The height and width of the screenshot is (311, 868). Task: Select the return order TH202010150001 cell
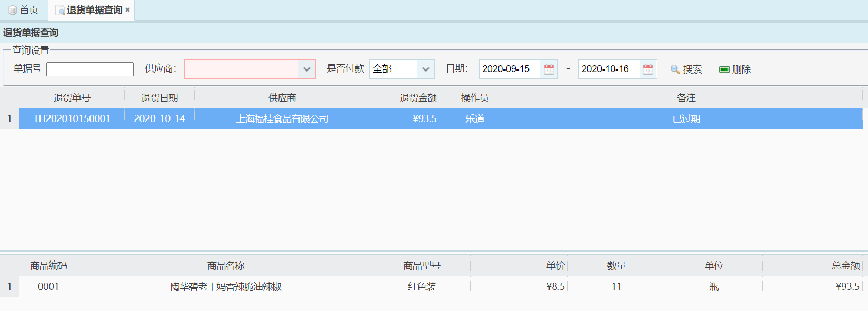pyautogui.click(x=72, y=119)
